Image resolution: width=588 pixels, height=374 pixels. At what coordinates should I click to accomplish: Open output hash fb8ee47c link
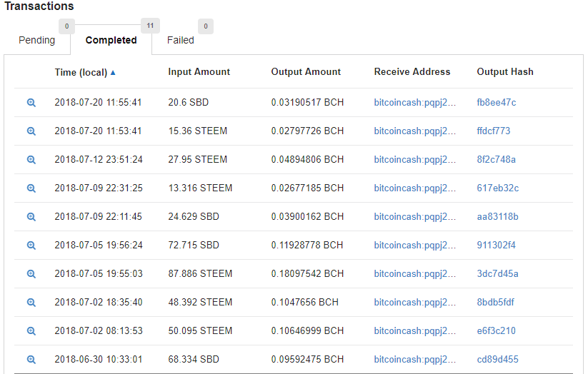496,102
